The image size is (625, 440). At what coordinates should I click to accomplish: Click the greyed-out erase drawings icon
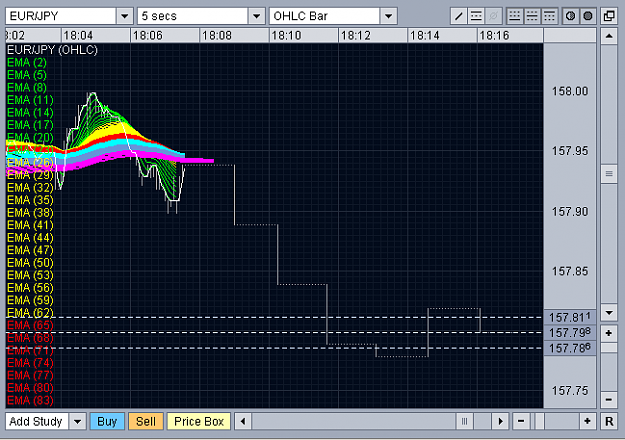[x=493, y=16]
